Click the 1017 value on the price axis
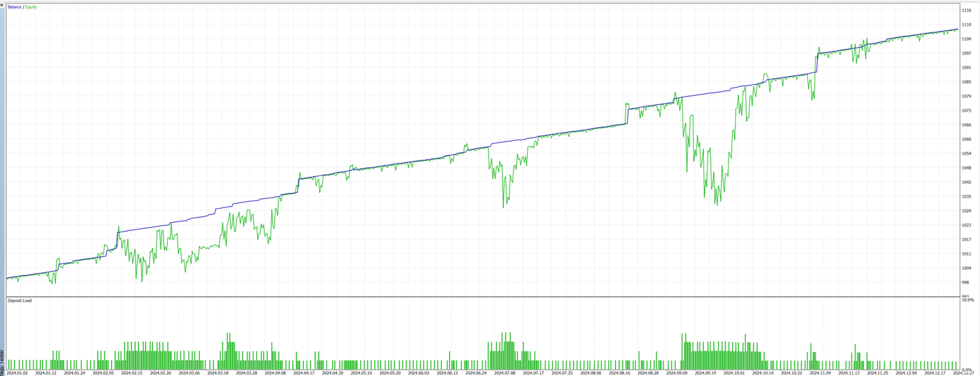980x376 pixels. pos(966,239)
